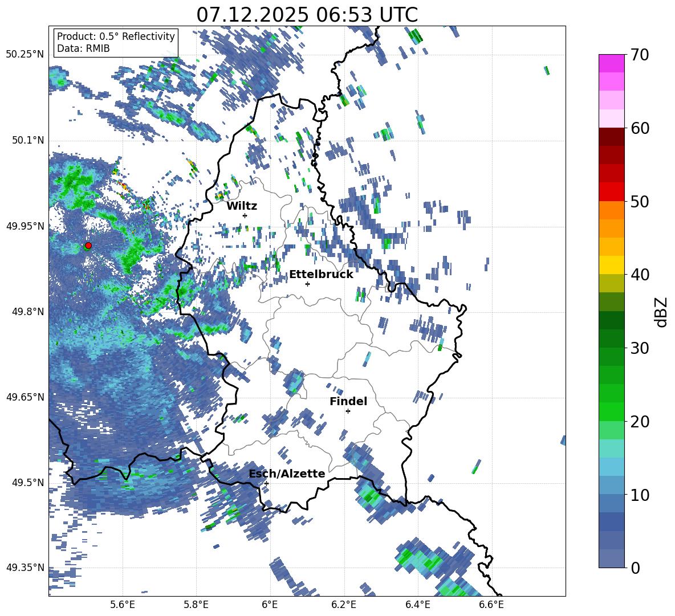Click the 0 tick on the colorbar
The image size is (675, 616).
pyautogui.click(x=635, y=568)
